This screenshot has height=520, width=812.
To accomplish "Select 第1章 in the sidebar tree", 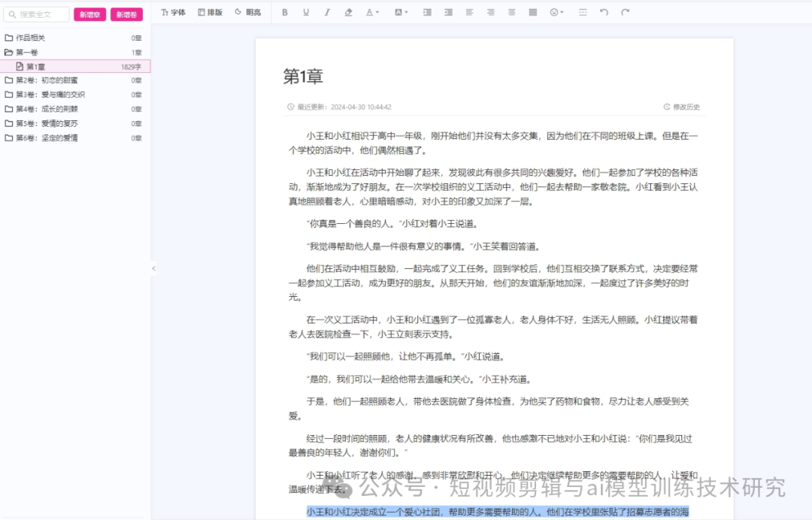I will (x=75, y=66).
